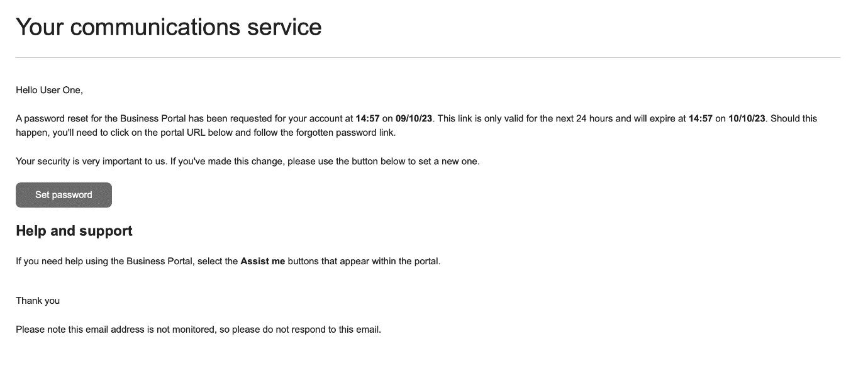Viewport: 868px width, 368px height.
Task: Click 'buttons that appear within the portal' text
Action: point(364,261)
